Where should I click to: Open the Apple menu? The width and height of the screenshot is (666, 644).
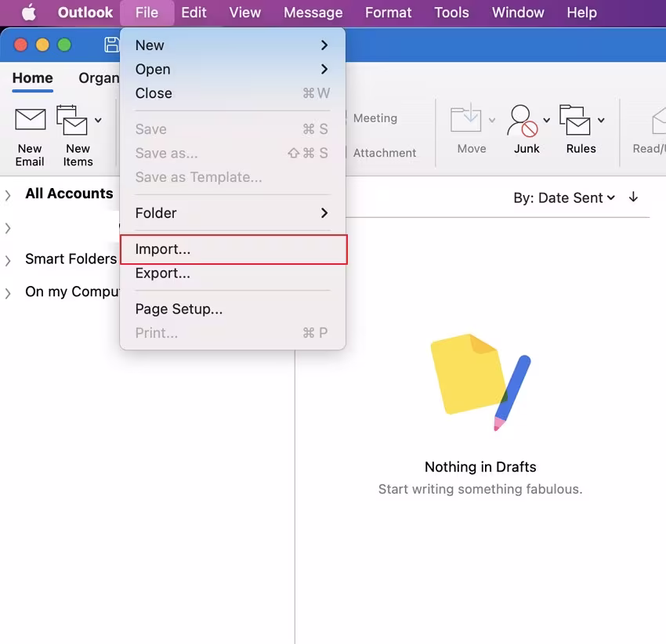[28, 13]
